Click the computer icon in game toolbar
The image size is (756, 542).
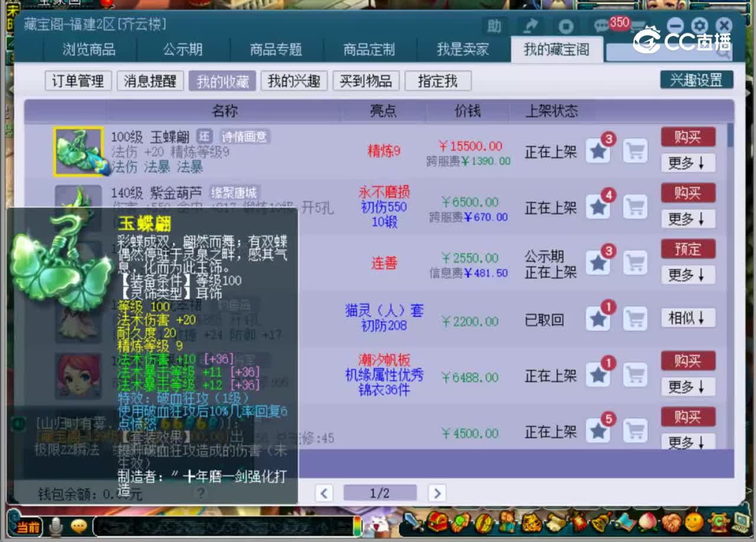tap(741, 522)
